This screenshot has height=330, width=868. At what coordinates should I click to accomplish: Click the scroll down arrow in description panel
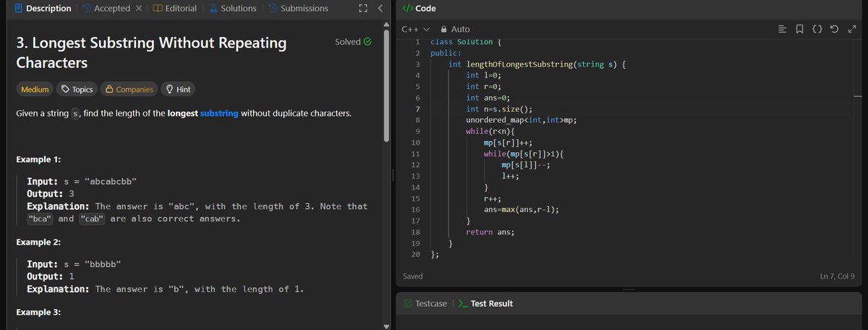pos(386,326)
